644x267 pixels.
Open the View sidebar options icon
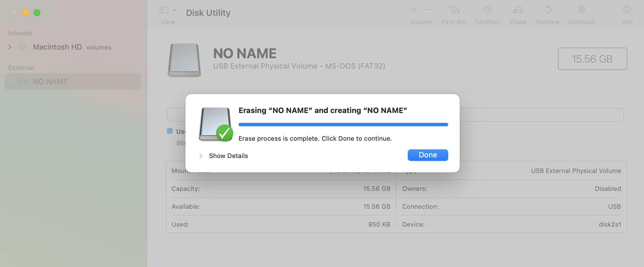(164, 10)
